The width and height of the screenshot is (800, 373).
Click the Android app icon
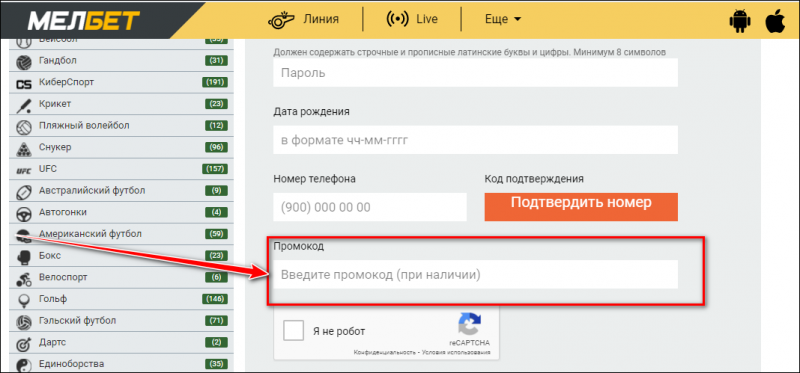coord(739,21)
